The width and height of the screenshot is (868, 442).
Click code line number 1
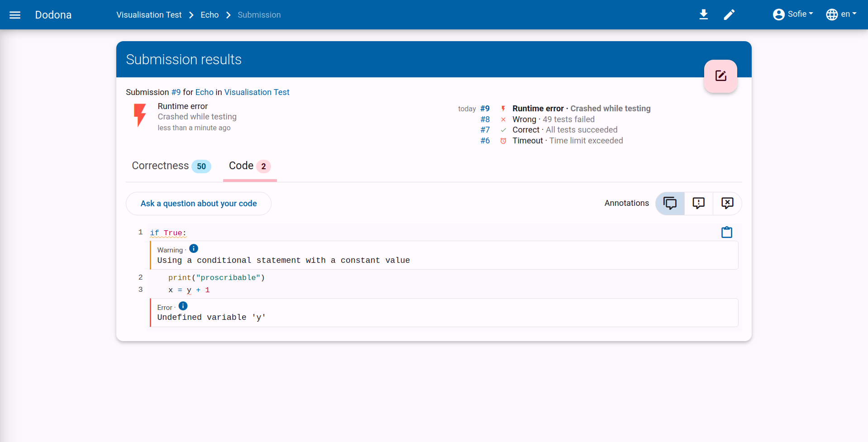point(140,232)
